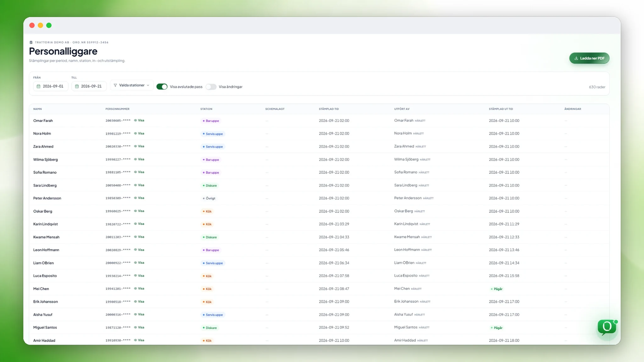The height and width of the screenshot is (362, 644).
Task: Click Övrigt badge in Peter Andersson row
Action: click(209, 198)
